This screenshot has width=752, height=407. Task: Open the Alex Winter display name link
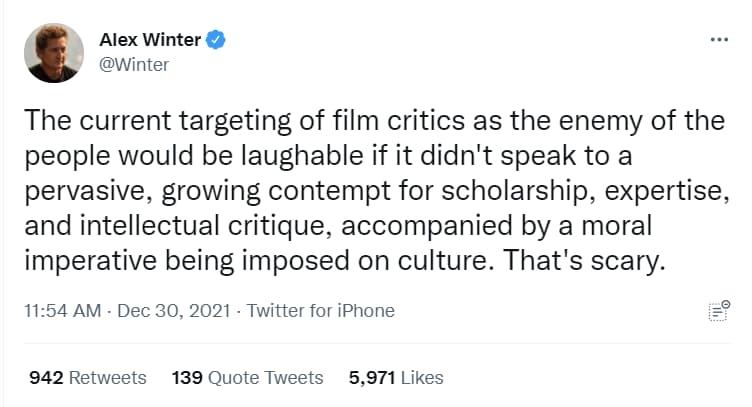tap(150, 40)
